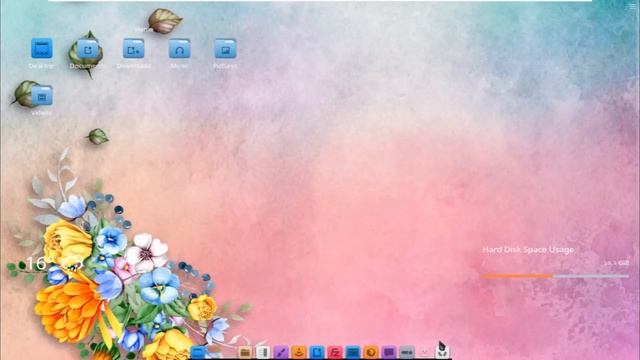Expand the dock's small chevron arrow

[x=424, y=352]
